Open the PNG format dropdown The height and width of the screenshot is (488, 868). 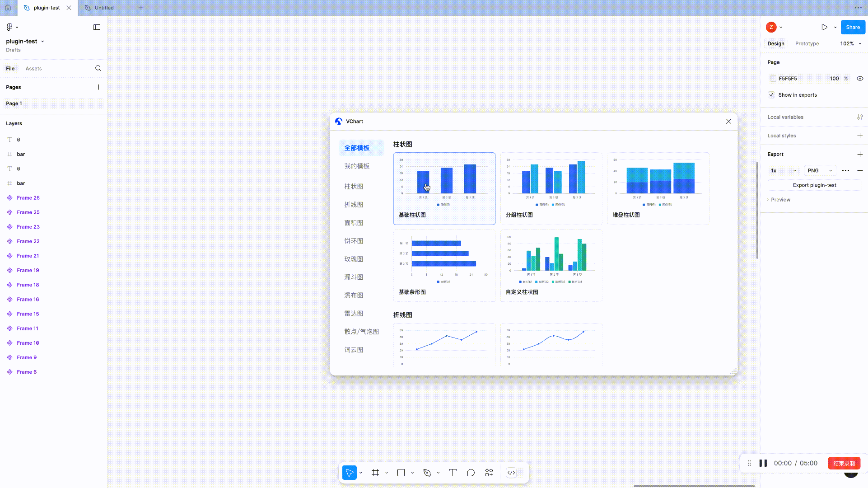tap(820, 171)
